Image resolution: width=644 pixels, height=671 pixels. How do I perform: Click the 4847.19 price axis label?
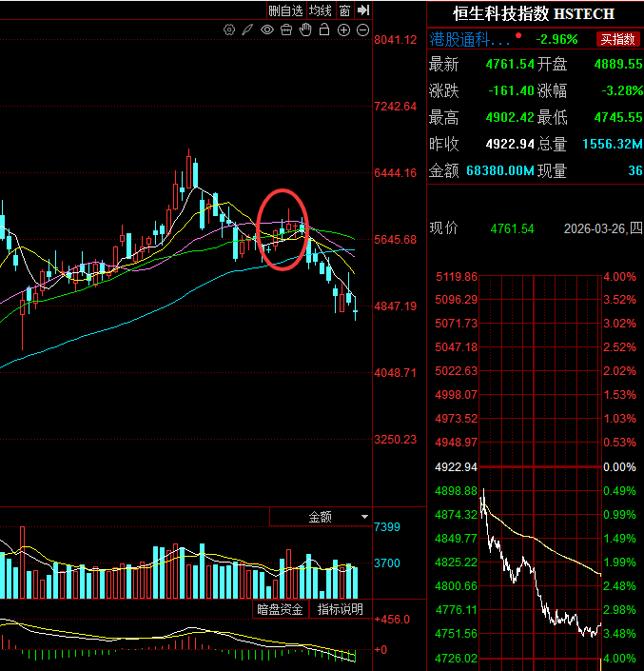tap(395, 306)
